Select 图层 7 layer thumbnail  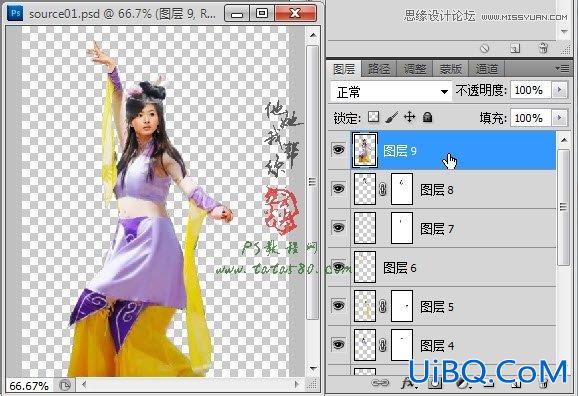point(365,228)
